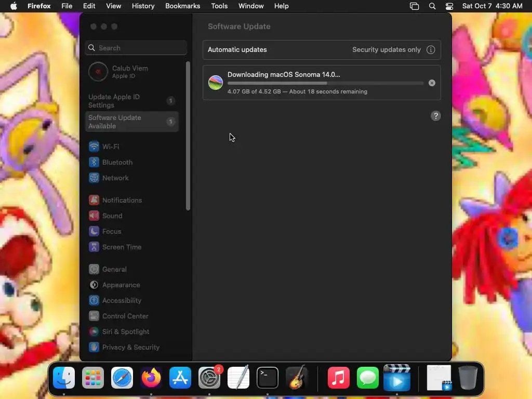
Task: Click System Settings in the Dock
Action: 209,378
